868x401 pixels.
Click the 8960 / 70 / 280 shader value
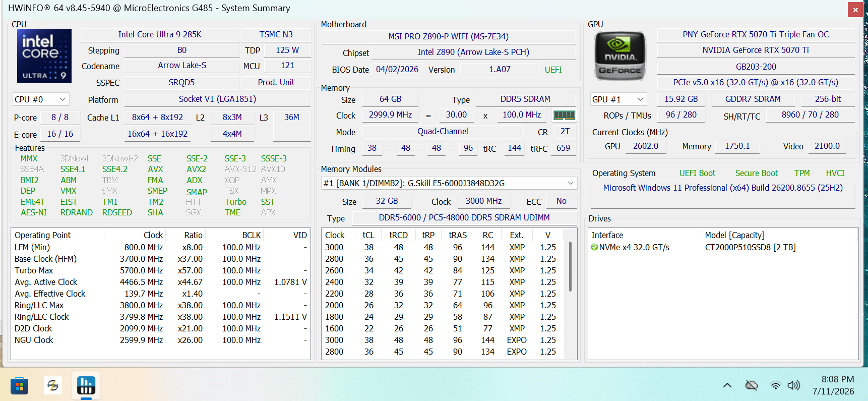[x=810, y=115]
